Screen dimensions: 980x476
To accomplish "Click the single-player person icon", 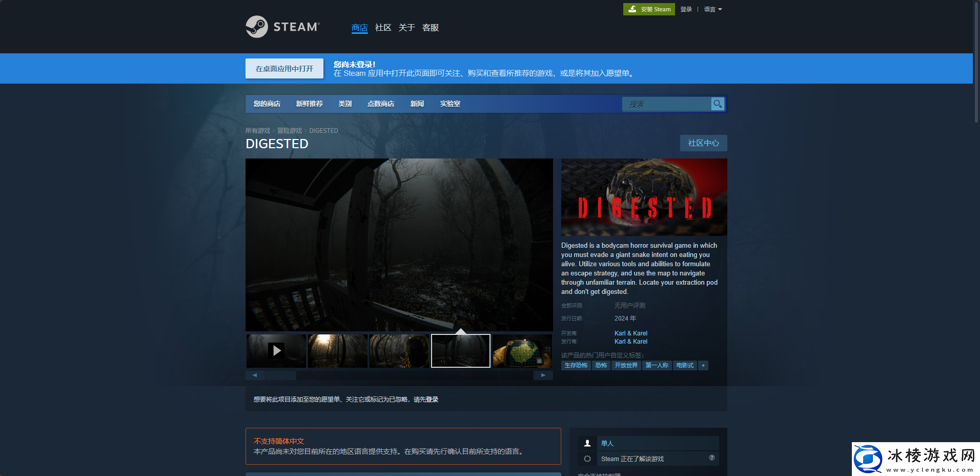I will (x=587, y=443).
